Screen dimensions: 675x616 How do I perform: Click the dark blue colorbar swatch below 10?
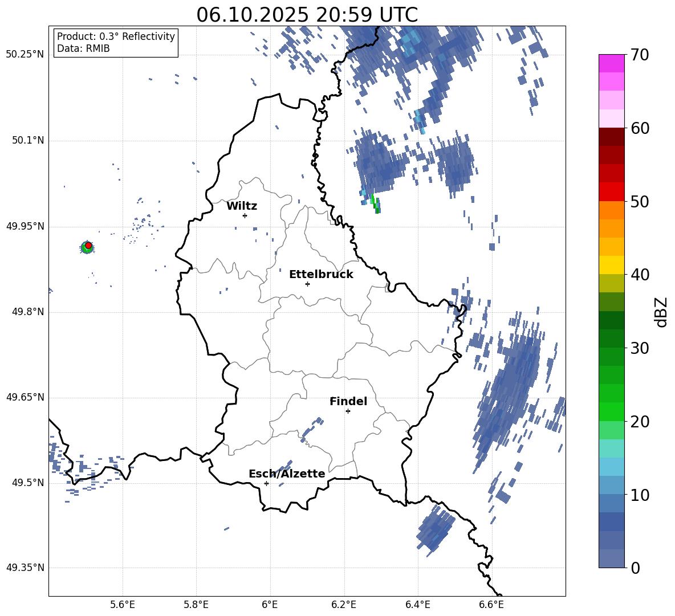tap(611, 521)
